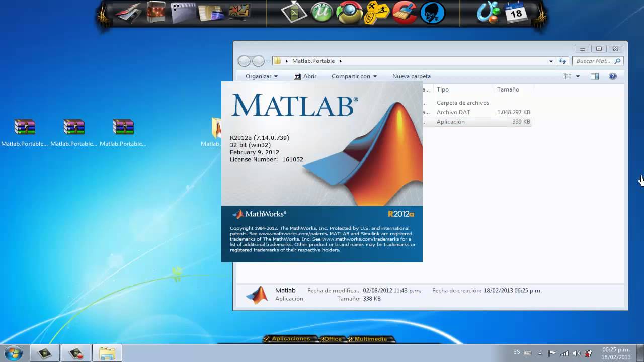Click the volume speaker tray icon

[576, 353]
